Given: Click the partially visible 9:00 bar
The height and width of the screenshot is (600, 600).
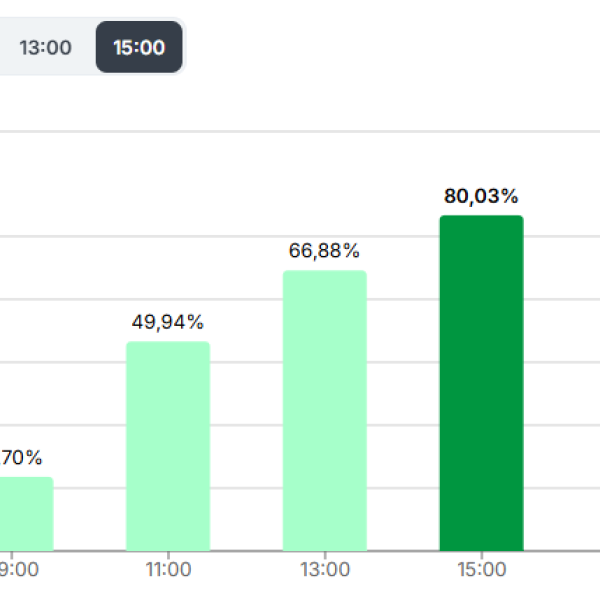Looking at the screenshot, I should (x=26, y=514).
